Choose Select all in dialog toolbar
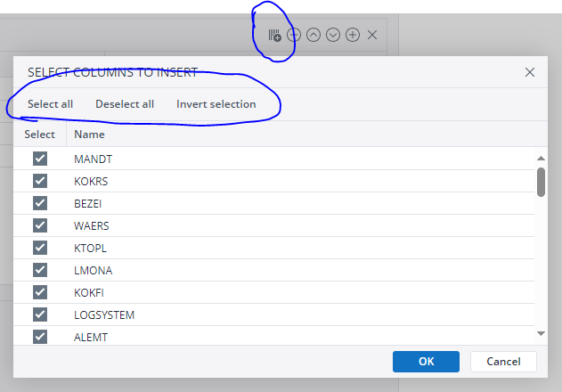This screenshot has width=562, height=392. click(50, 104)
